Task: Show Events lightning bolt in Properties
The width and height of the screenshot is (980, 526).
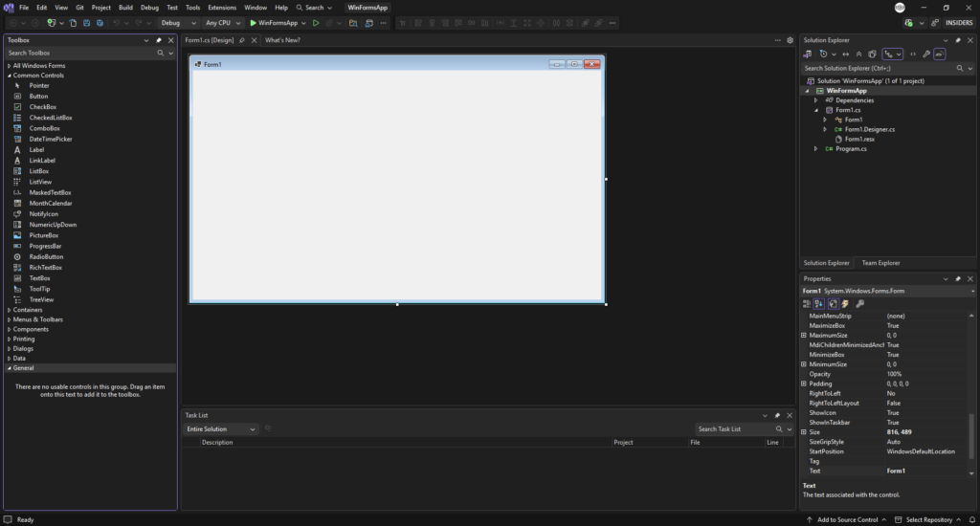Action: pos(845,303)
